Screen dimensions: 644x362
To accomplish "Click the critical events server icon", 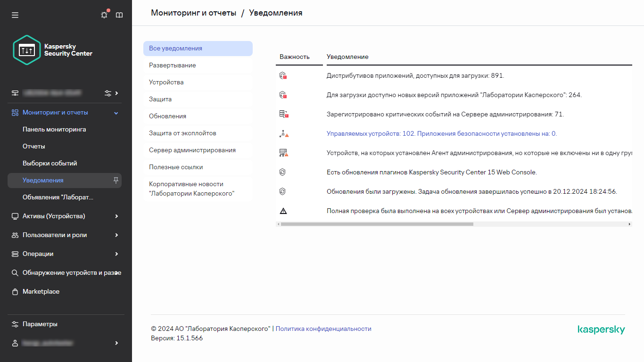I will click(283, 114).
